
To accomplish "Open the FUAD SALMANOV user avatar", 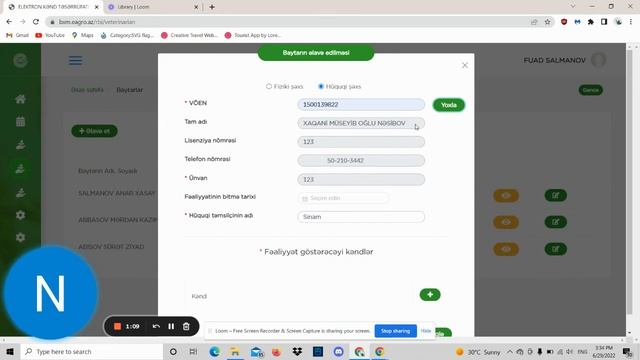I will tap(598, 60).
